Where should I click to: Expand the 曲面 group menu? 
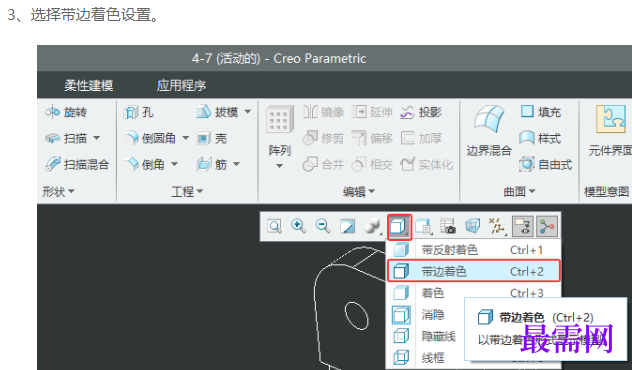(519, 191)
